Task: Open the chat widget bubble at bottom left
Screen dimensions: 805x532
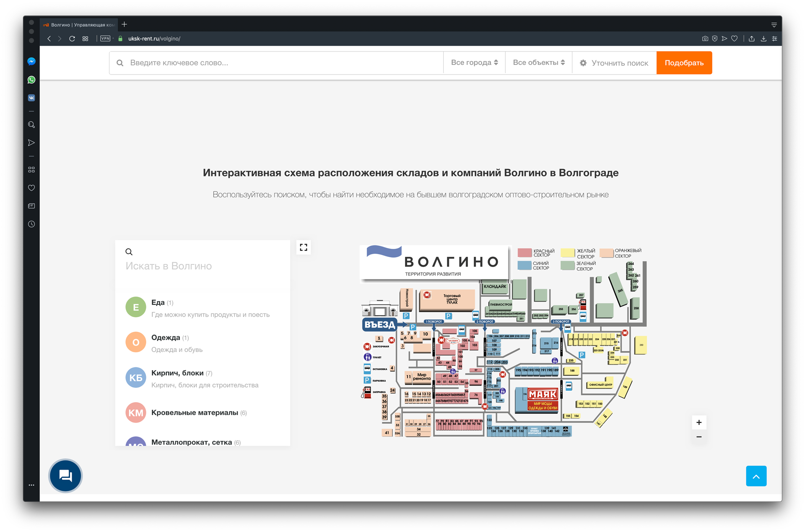Action: pyautogui.click(x=65, y=476)
